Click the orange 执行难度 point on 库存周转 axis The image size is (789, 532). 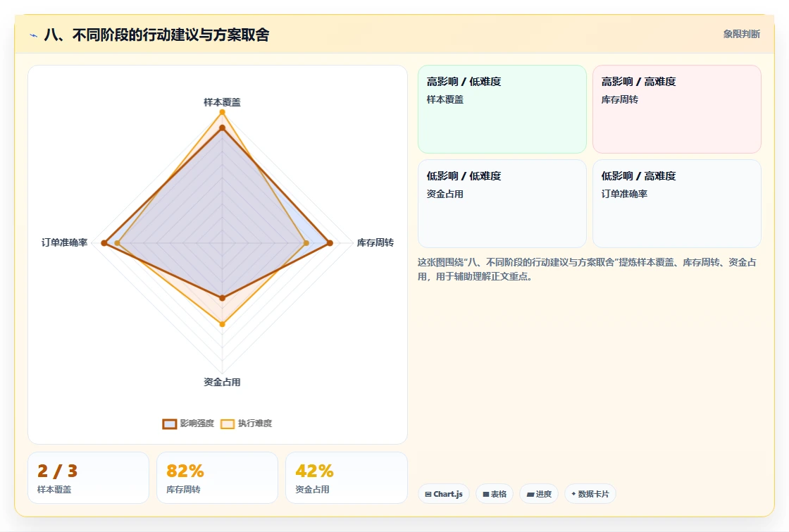click(306, 243)
